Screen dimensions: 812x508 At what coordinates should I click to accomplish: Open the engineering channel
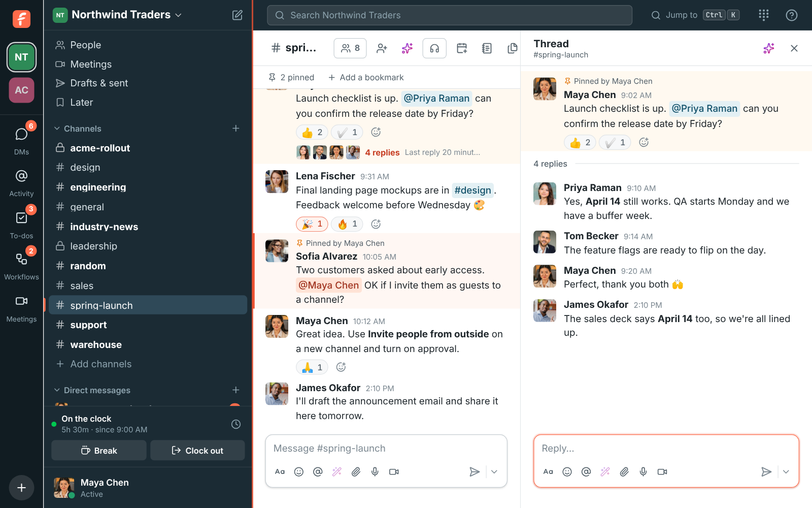(x=148, y=187)
